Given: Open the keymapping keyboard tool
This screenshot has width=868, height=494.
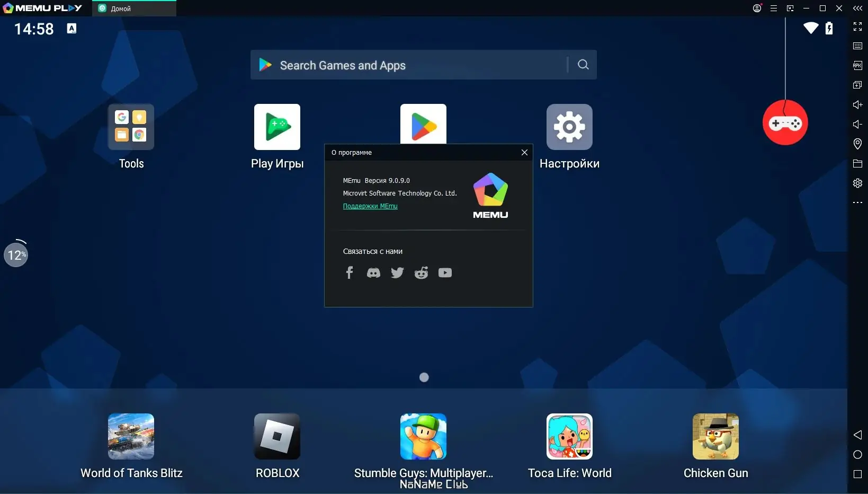Looking at the screenshot, I should click(857, 46).
